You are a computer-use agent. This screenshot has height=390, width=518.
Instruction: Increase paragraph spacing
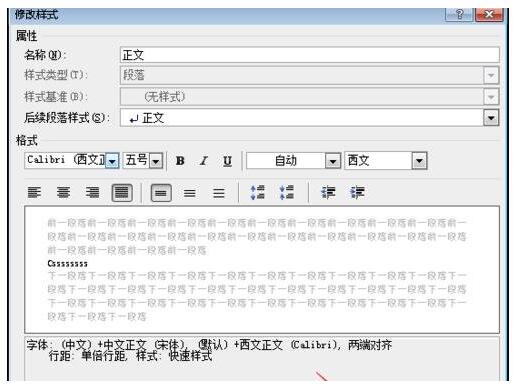pos(257,193)
